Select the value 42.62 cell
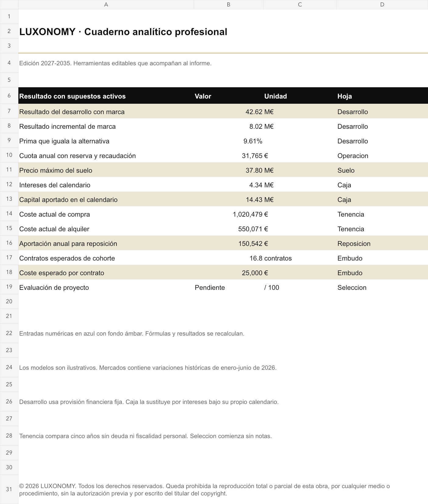This screenshot has height=504, width=428. click(x=229, y=112)
